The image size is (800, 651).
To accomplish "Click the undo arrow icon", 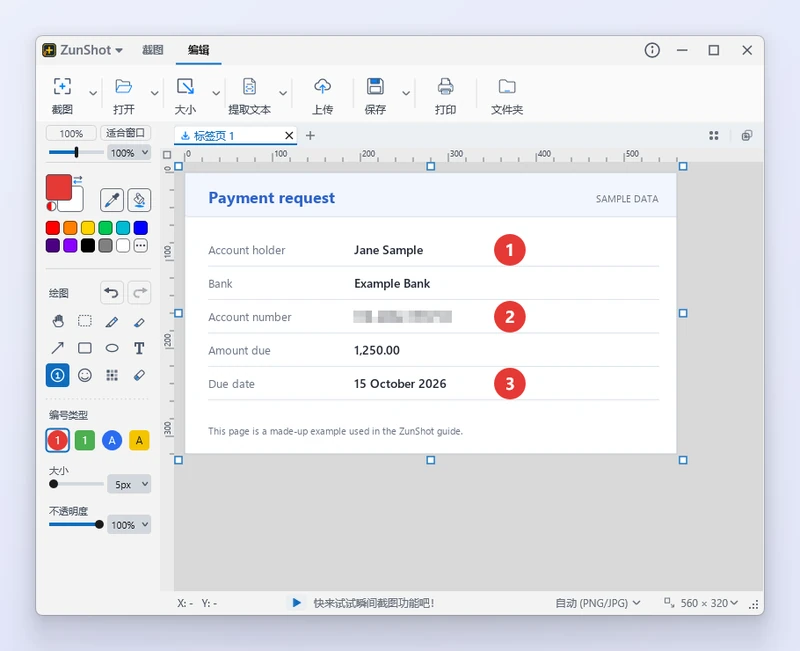I will tap(111, 293).
